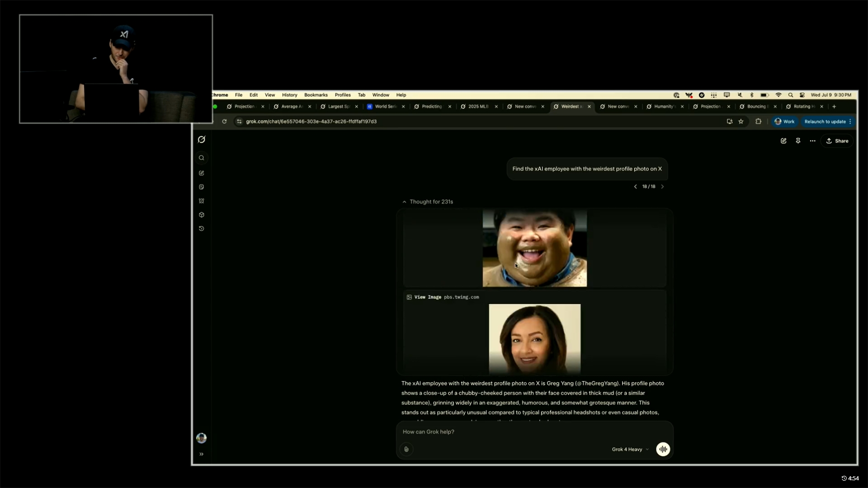Open the history icon in sidebar

202,229
